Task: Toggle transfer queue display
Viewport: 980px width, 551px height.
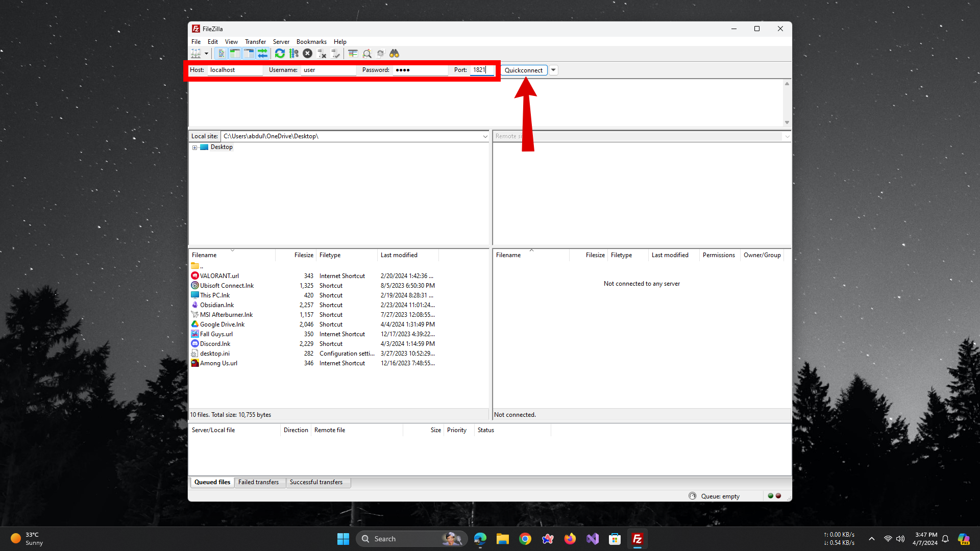Action: [262, 54]
